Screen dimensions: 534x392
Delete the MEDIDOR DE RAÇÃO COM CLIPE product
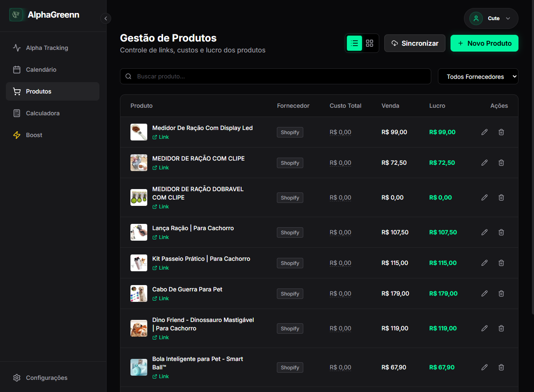[501, 163]
